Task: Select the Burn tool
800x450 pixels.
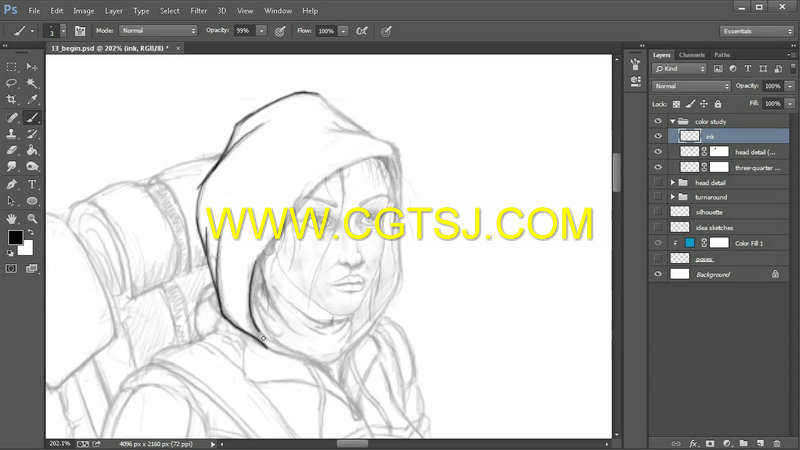Action: tap(32, 166)
